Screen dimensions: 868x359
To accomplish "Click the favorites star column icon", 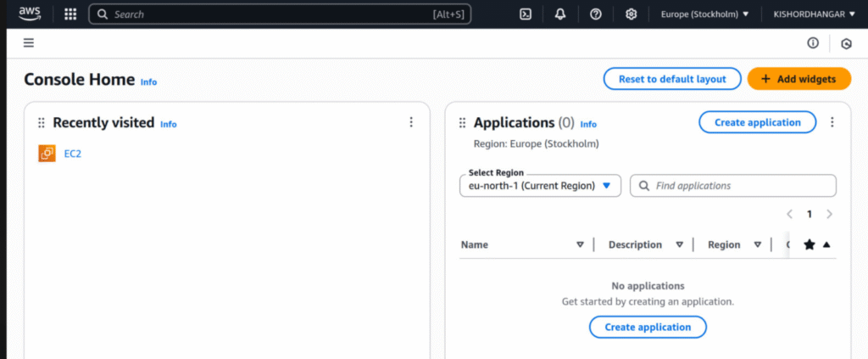I will point(810,244).
